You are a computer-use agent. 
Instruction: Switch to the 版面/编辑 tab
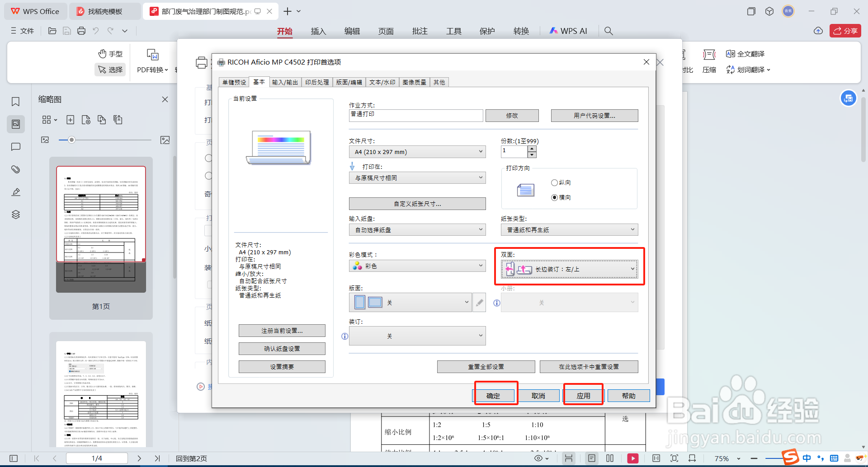(349, 82)
